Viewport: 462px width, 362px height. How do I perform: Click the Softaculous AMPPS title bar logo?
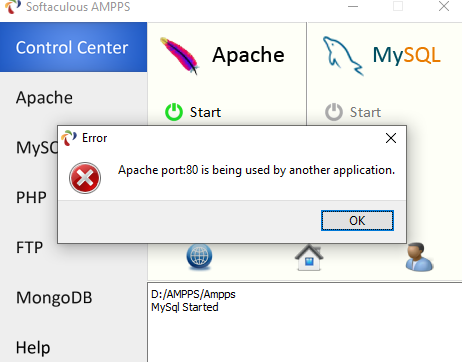point(13,7)
